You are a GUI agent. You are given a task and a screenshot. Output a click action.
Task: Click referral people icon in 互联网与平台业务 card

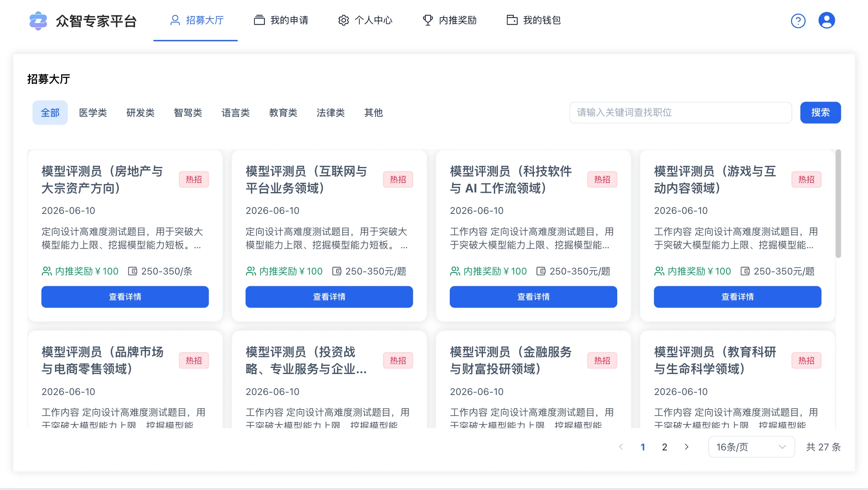pos(251,271)
